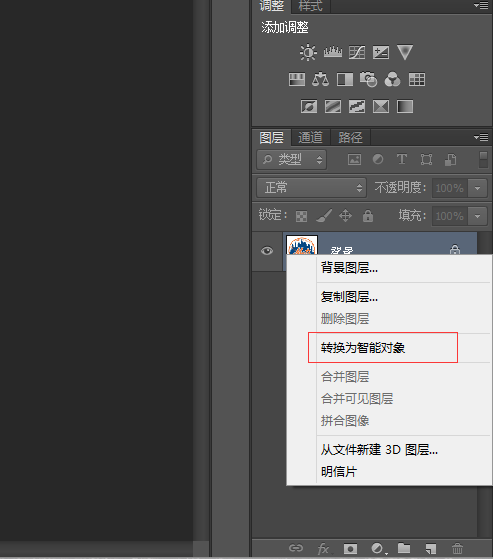Screen dimensions: 493x559
Task: Create new fill or adjustment layer
Action: [378, 548]
